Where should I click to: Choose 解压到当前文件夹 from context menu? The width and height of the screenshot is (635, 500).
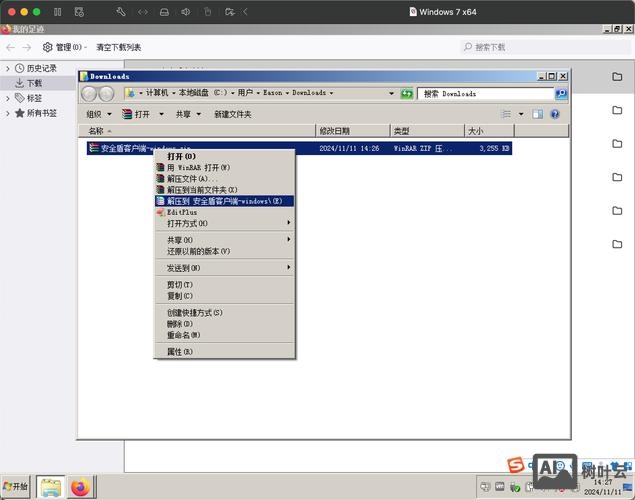pos(224,189)
